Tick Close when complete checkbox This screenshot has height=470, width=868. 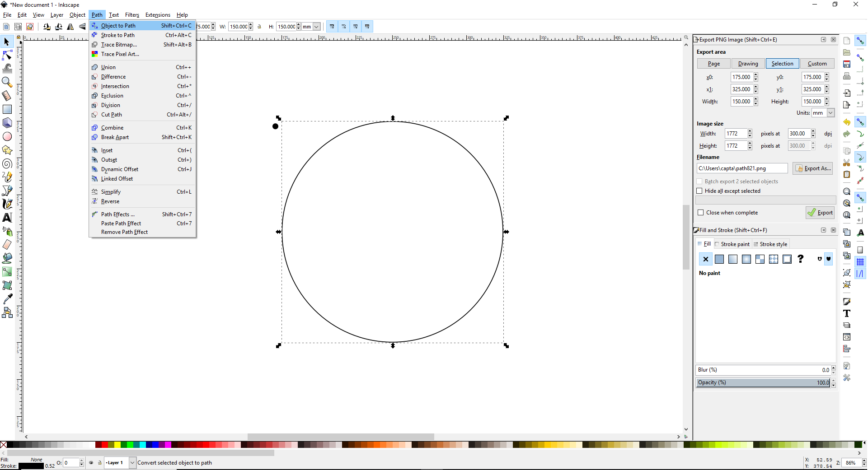pyautogui.click(x=701, y=213)
